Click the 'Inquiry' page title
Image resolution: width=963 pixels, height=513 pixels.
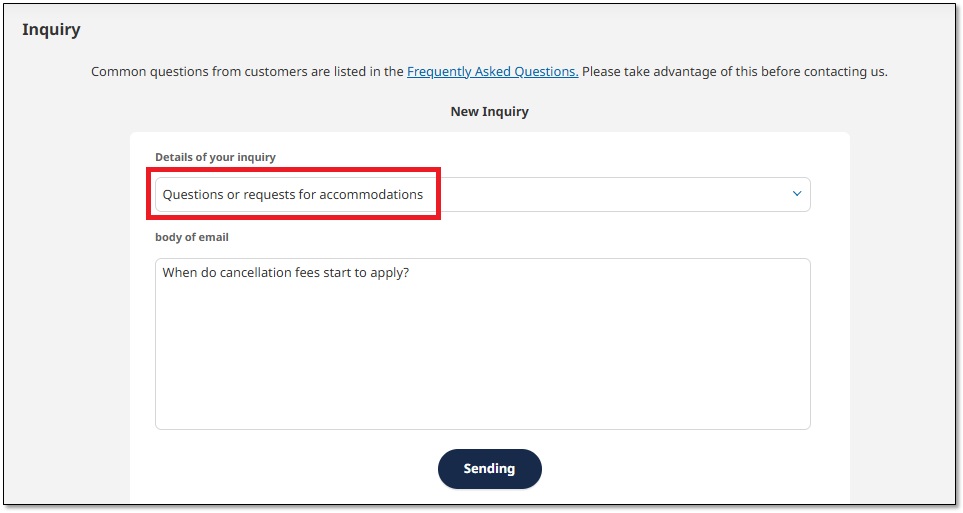(x=51, y=30)
